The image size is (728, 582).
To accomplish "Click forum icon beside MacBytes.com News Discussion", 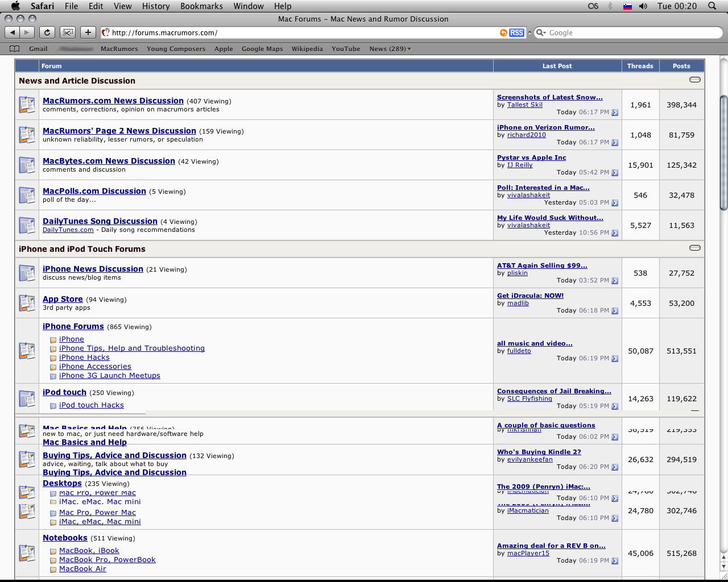I will pyautogui.click(x=27, y=165).
